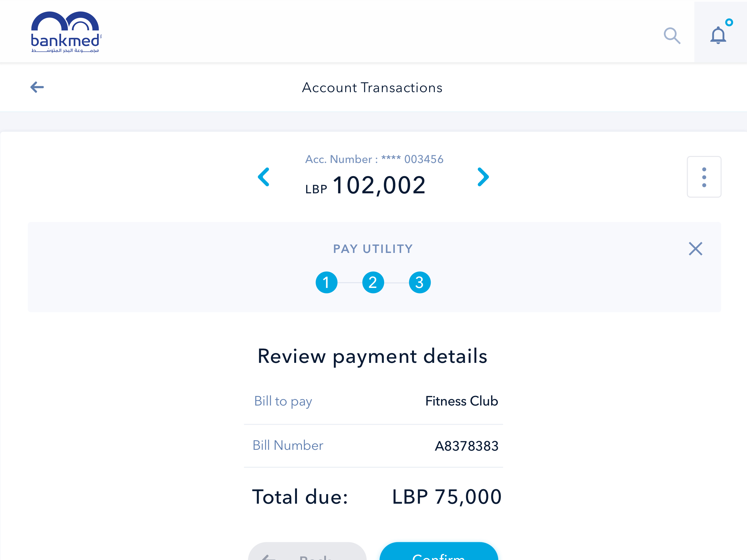Click the LBP 102,002 balance
747x560 pixels.
coord(365,185)
